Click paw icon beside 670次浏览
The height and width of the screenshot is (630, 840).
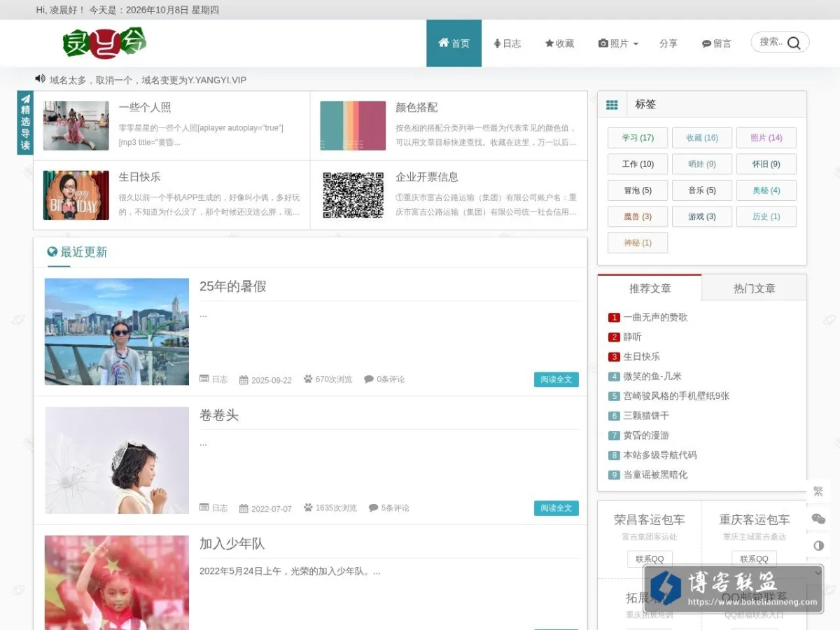tap(308, 379)
